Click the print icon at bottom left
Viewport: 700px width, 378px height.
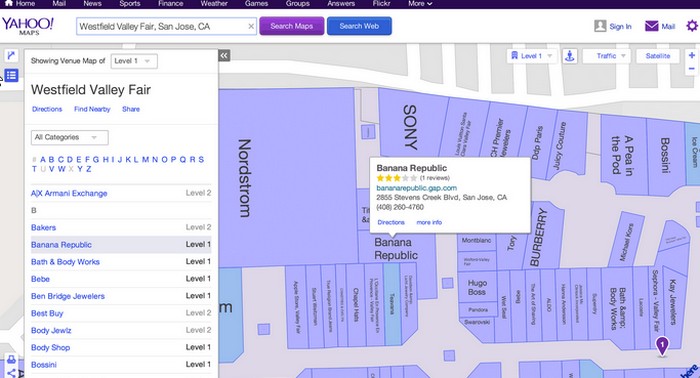tap(11, 359)
